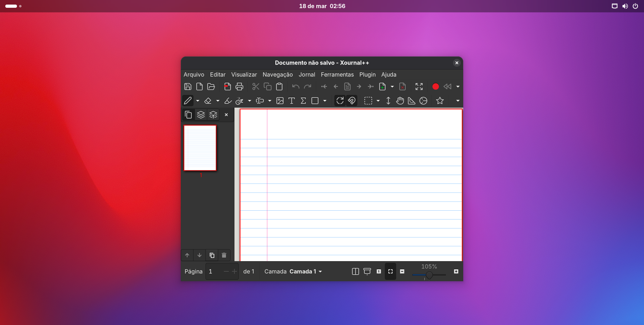644x325 pixels.
Task: Click the Insert Image tool
Action: [x=280, y=101]
